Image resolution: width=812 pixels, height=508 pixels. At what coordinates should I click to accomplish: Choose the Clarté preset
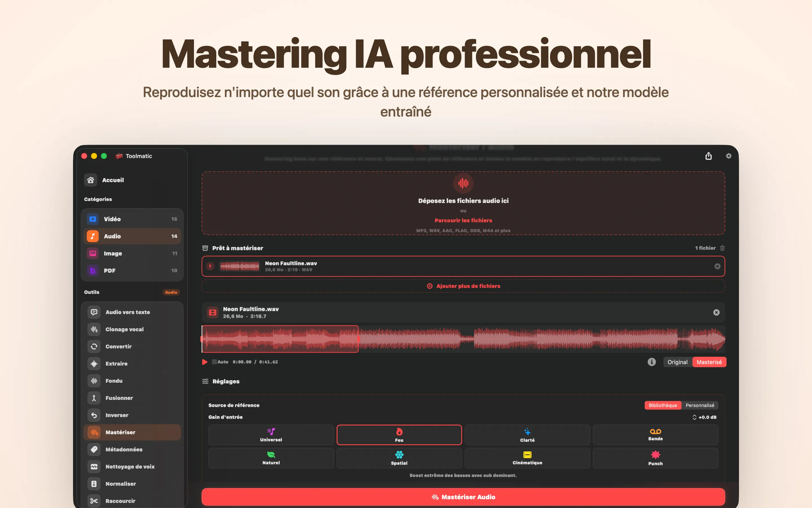click(527, 435)
